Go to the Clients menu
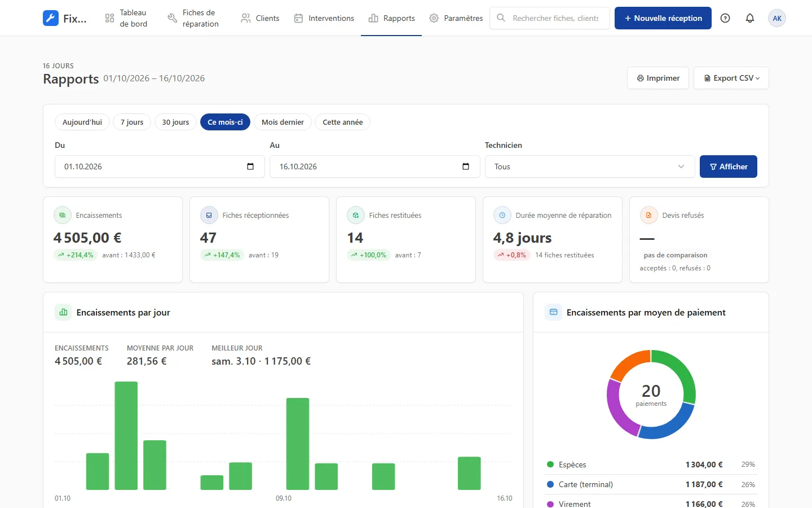812x508 pixels. pos(260,18)
